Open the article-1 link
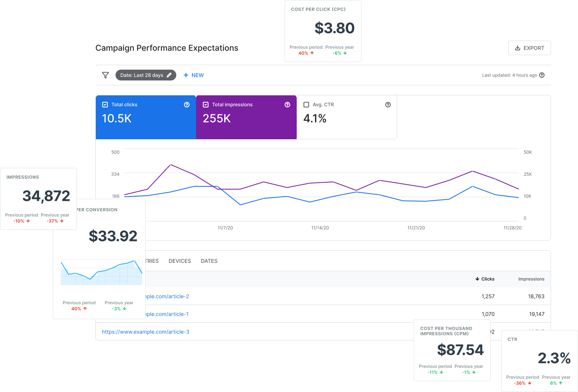The height and width of the screenshot is (392, 578). 167,314
